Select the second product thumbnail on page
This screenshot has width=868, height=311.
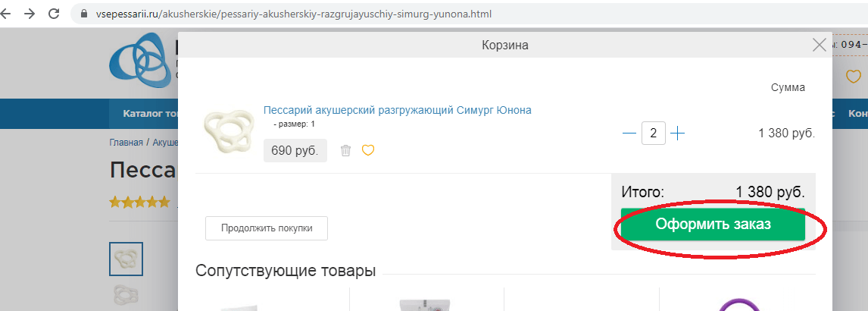(126, 295)
